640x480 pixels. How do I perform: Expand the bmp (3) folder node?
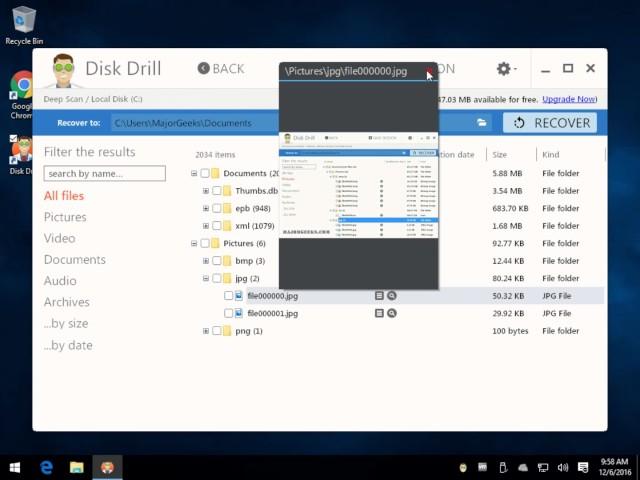point(206,261)
